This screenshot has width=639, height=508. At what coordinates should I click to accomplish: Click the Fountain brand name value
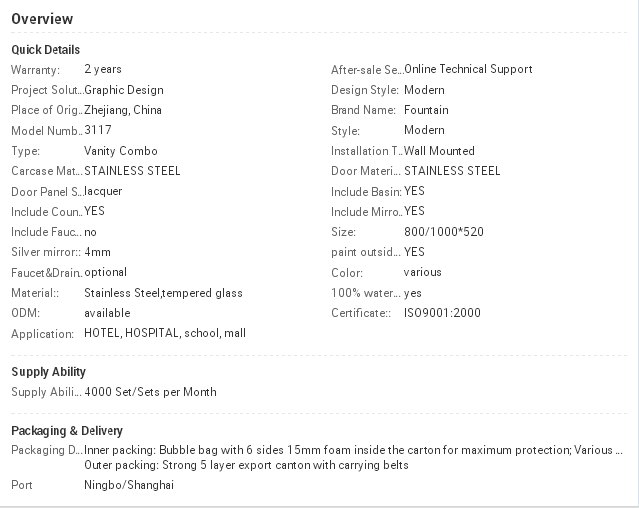(x=426, y=110)
